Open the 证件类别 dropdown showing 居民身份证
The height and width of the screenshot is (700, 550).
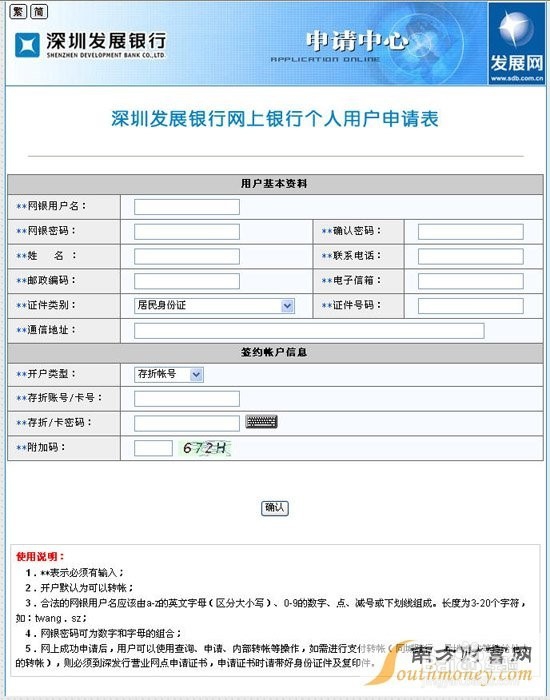(x=214, y=306)
